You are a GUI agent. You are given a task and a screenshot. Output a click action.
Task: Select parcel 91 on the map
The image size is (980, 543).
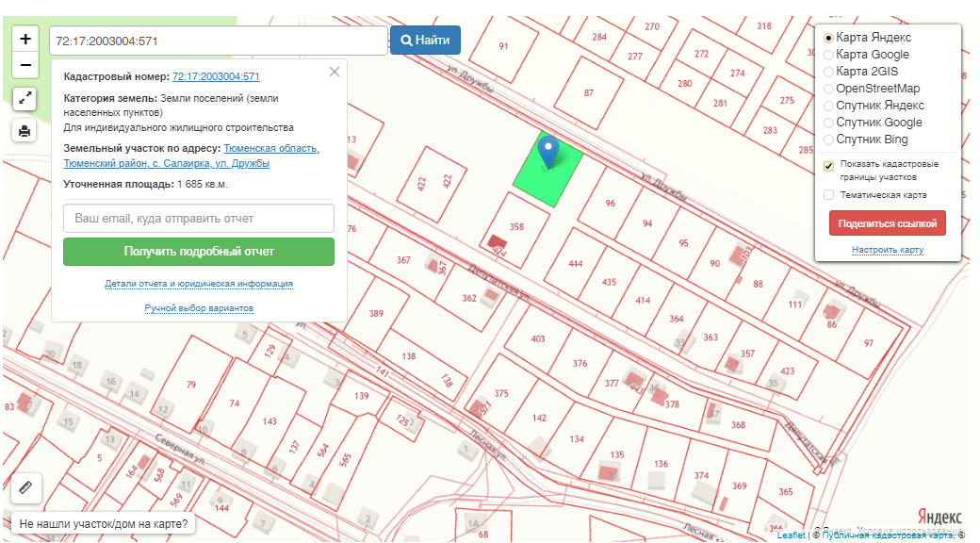tap(503, 46)
